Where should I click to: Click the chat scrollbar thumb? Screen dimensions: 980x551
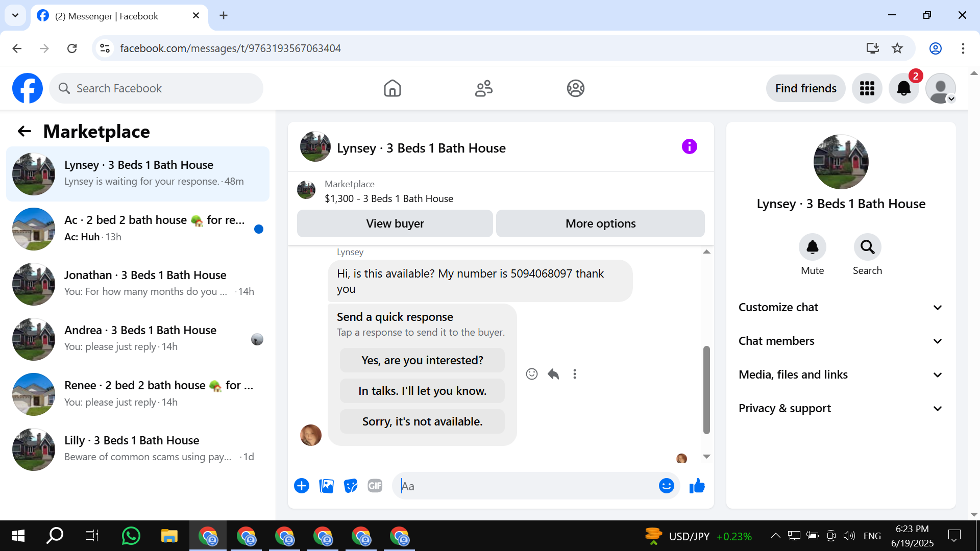[x=706, y=390]
